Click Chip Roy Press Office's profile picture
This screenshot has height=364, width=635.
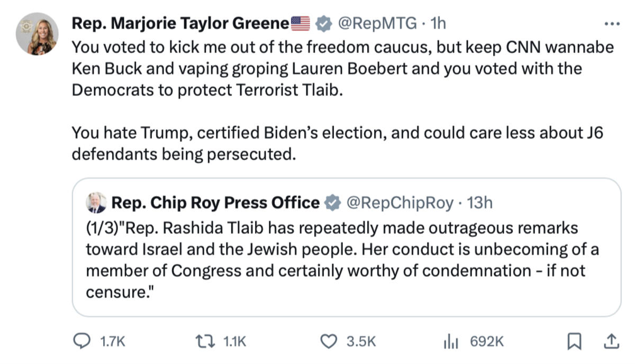[x=95, y=202]
